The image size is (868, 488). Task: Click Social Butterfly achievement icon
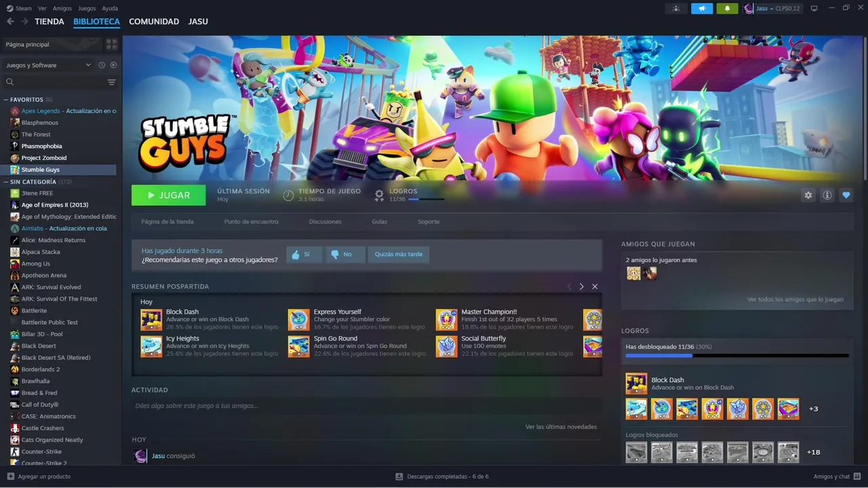[446, 346]
